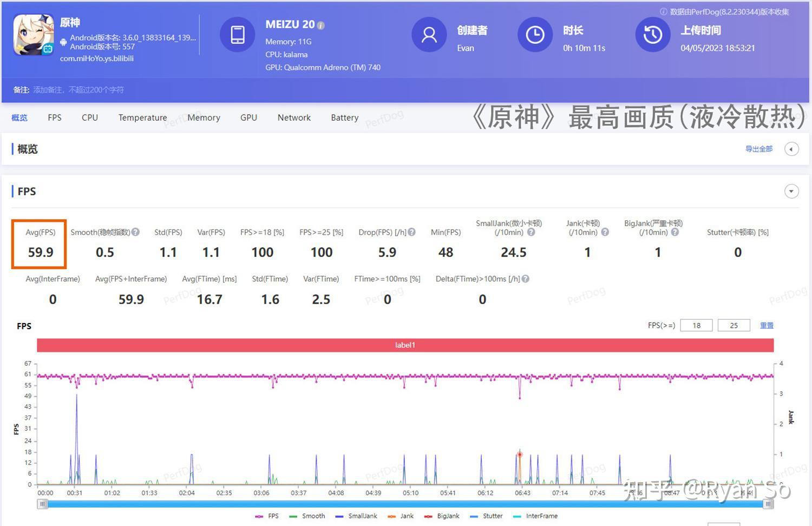Screen dimensions: 812x526
Task: Click the Min(FPS) value 48
Action: 446,252
